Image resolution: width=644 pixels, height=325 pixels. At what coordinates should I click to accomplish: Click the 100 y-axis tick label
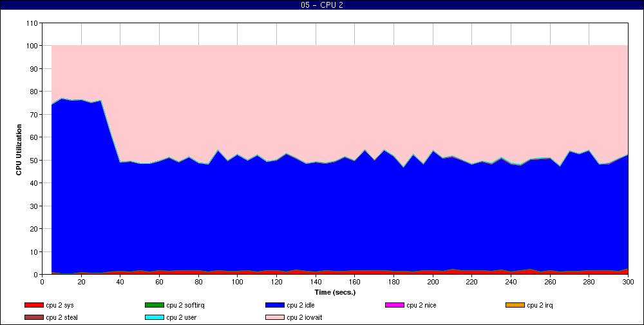[32, 46]
